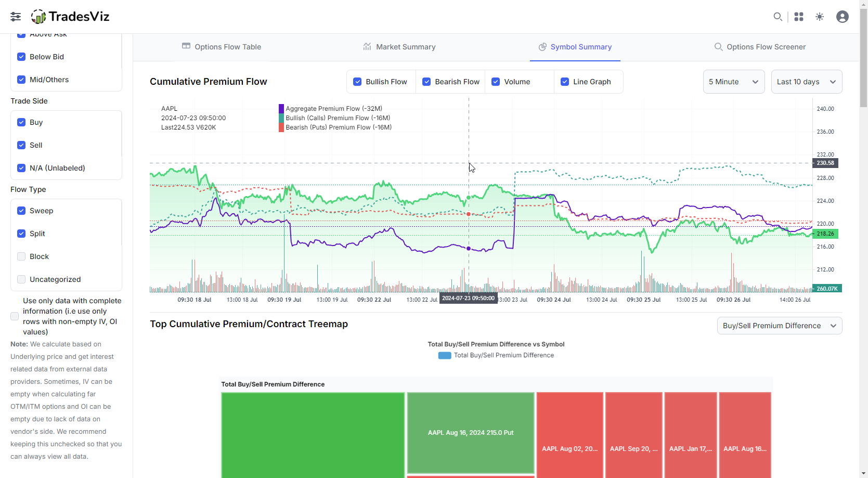
Task: Enable the Block flow type
Action: tap(21, 256)
